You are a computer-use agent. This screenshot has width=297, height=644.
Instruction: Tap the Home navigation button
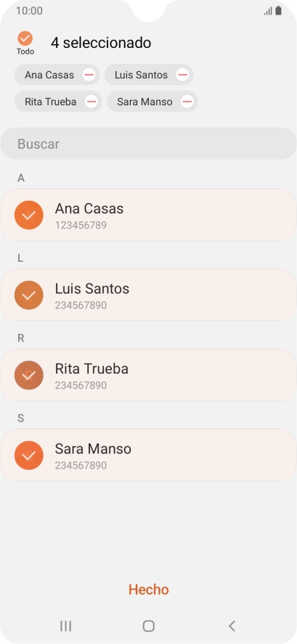(x=148, y=626)
